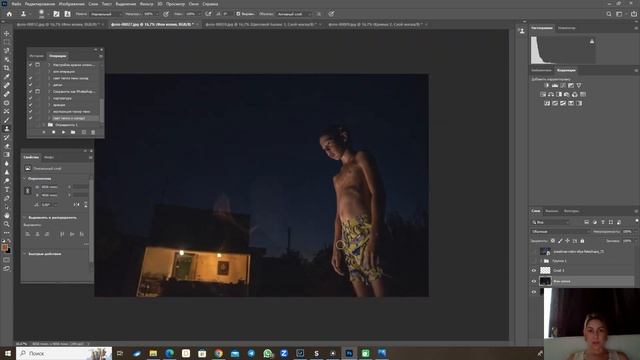Select the Lasso tool

pyautogui.click(x=7, y=51)
